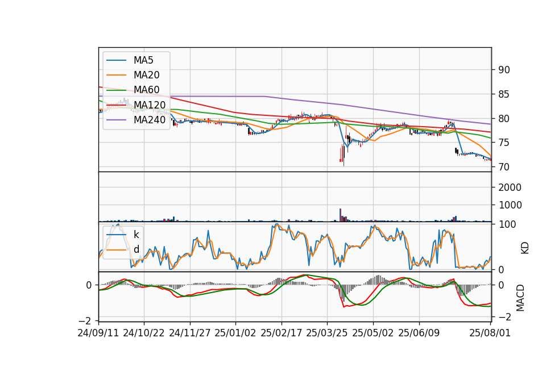
Task: Click the 25/08/01 date tick label
Action: click(490, 333)
